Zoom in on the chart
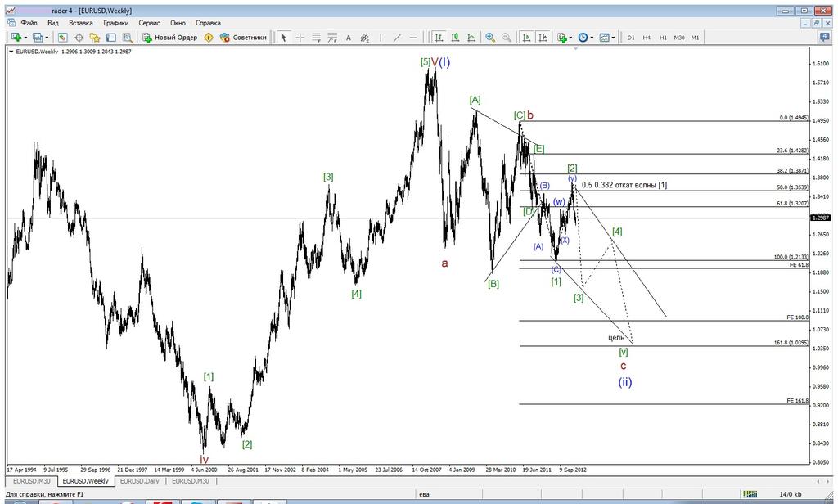 point(489,38)
